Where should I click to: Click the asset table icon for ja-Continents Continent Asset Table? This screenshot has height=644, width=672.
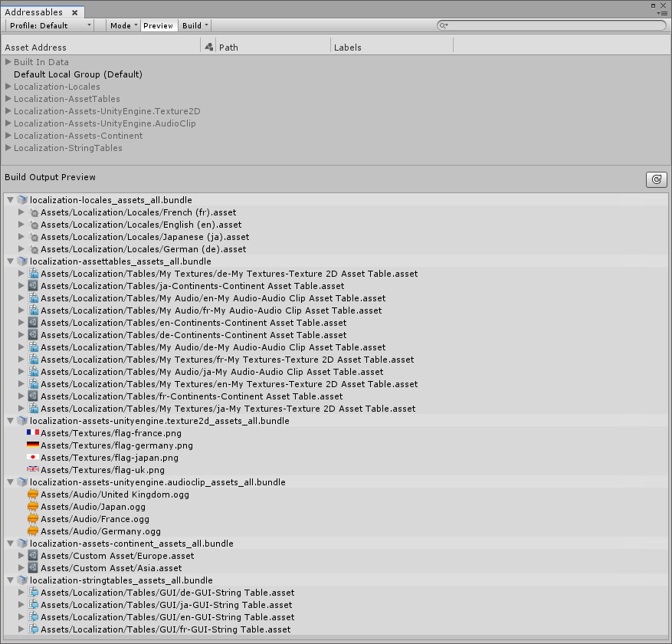32,286
